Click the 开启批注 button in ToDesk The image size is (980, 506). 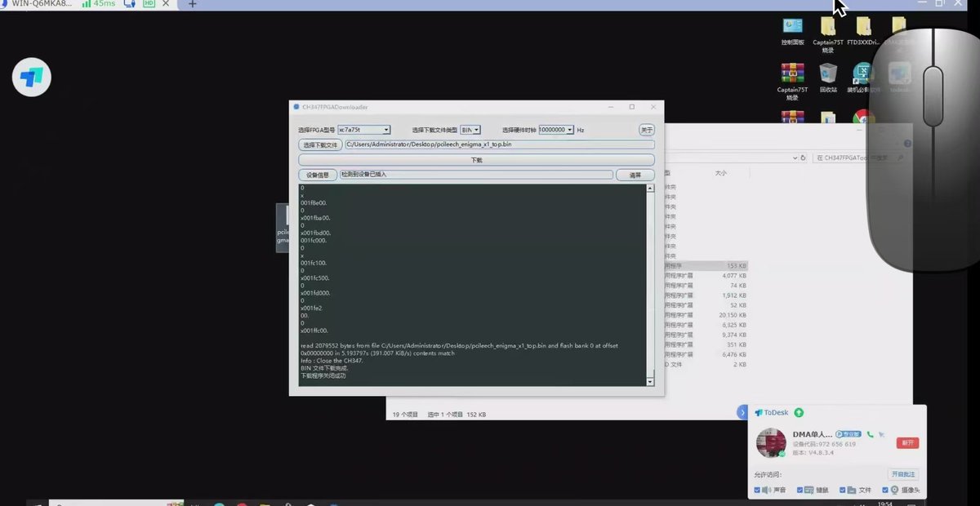point(903,474)
